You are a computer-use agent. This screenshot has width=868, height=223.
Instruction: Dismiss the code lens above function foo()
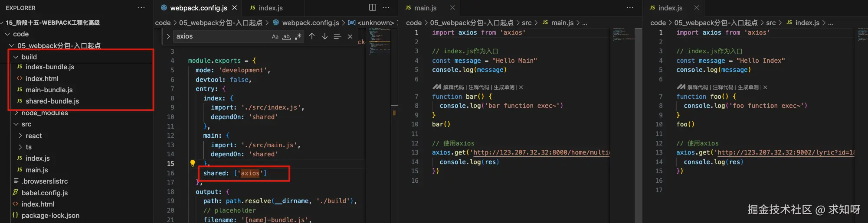[x=765, y=87]
